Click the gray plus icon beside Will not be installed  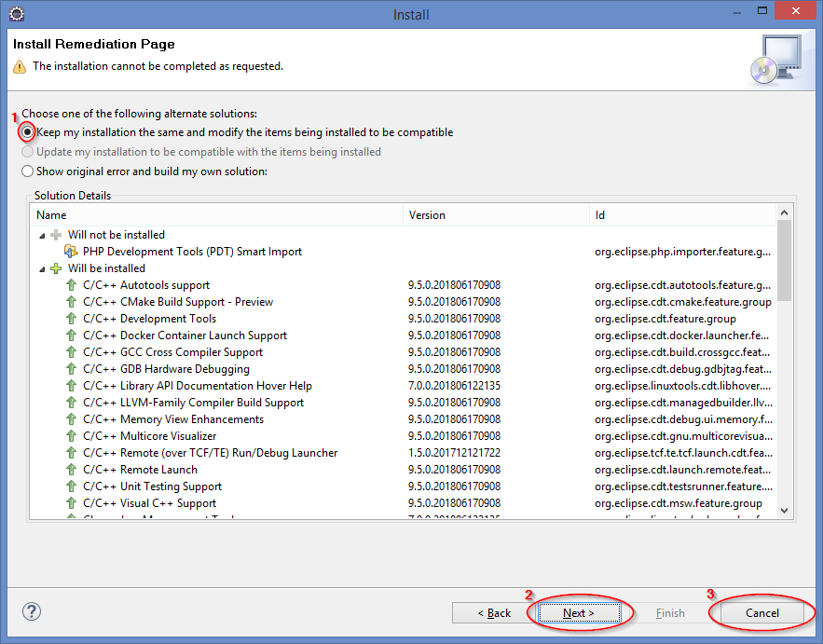pyautogui.click(x=56, y=235)
